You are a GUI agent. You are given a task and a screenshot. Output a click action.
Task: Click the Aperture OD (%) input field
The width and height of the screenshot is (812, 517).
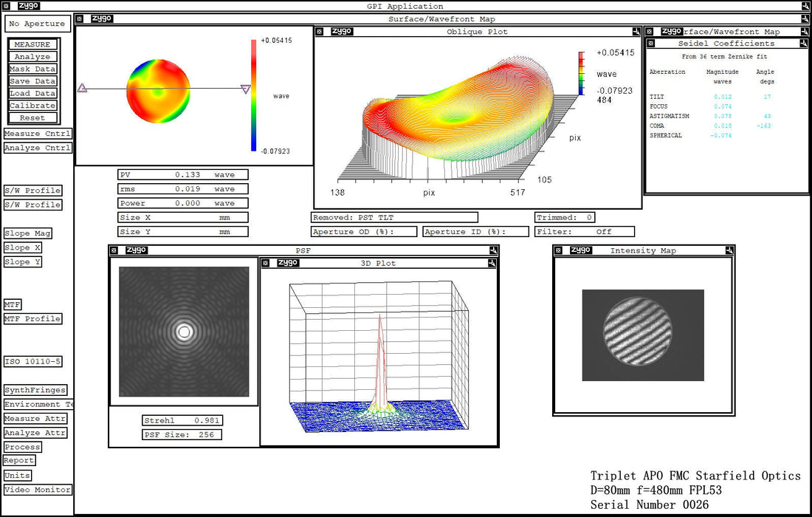365,232
